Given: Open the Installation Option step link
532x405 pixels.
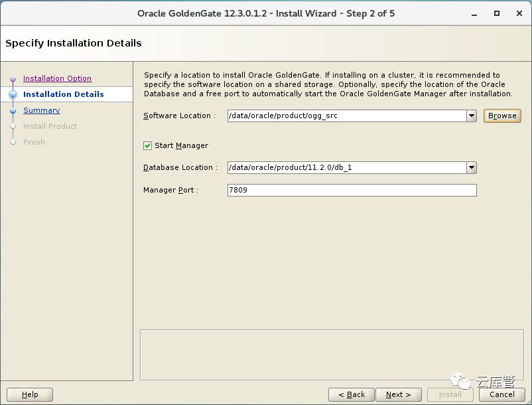Looking at the screenshot, I should pyautogui.click(x=57, y=78).
